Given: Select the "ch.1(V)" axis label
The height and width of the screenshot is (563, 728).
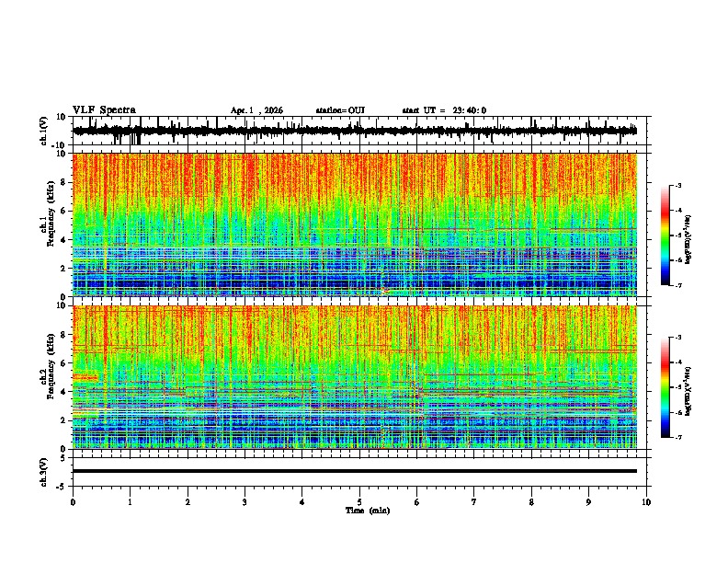Looking at the screenshot, I should click(x=44, y=131).
